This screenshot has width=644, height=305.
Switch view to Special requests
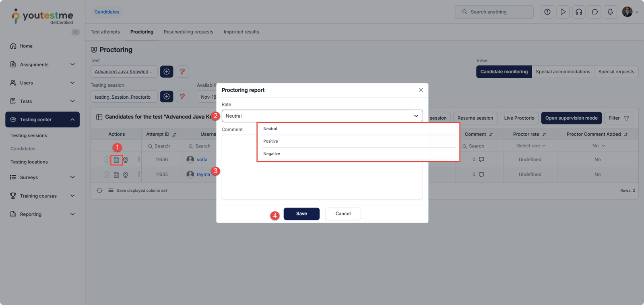coord(616,72)
